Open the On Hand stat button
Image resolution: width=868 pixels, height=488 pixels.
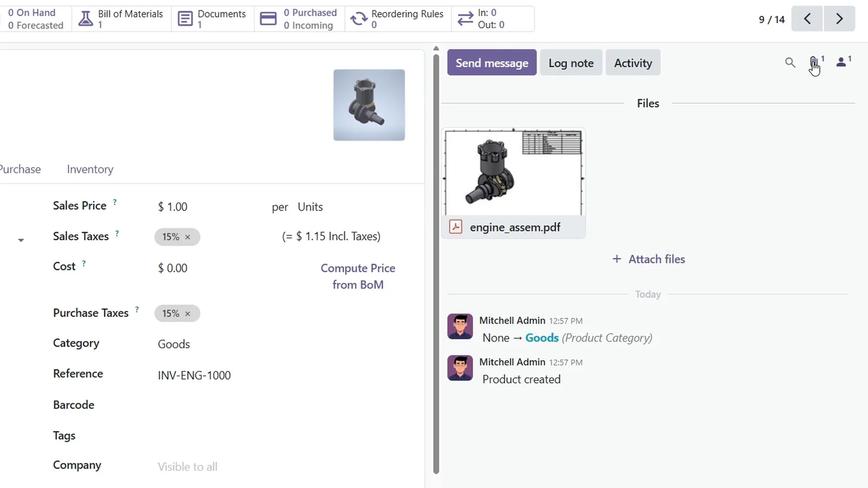35,19
